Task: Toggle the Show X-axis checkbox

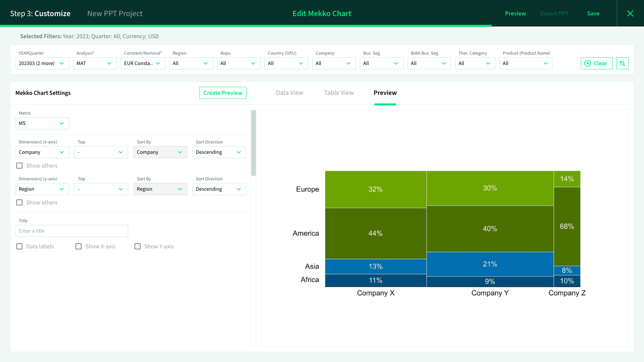Action: [78, 246]
